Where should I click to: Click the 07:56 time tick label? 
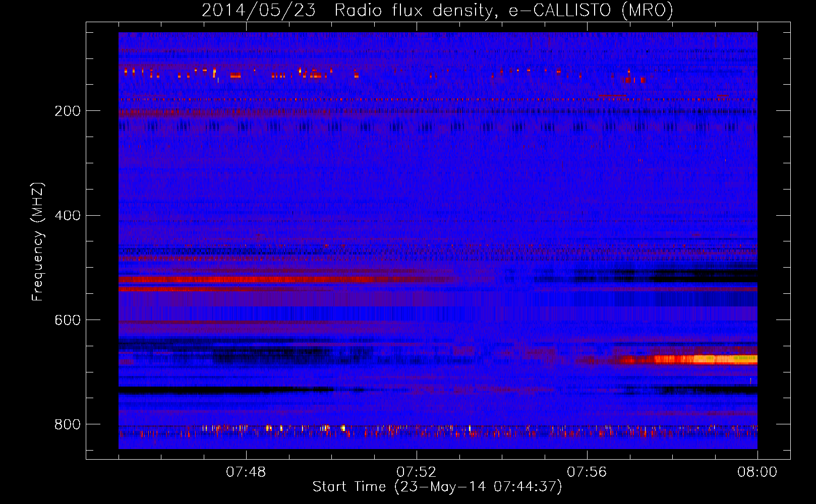[587, 472]
